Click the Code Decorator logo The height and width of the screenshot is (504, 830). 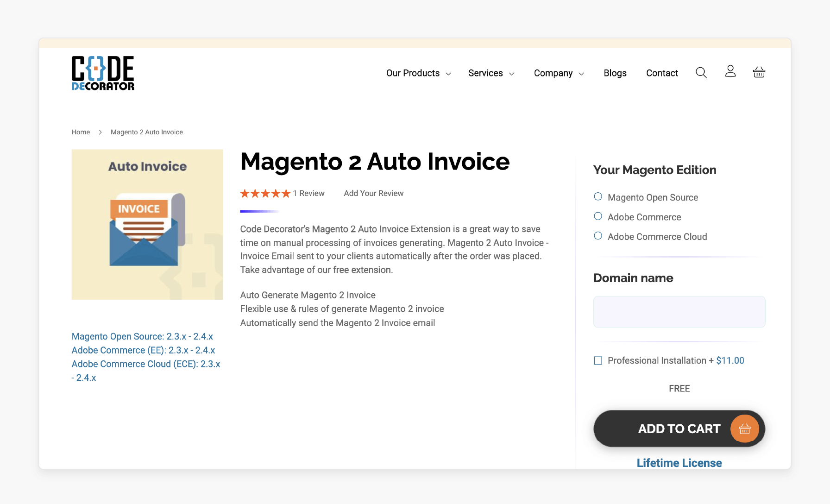(103, 73)
